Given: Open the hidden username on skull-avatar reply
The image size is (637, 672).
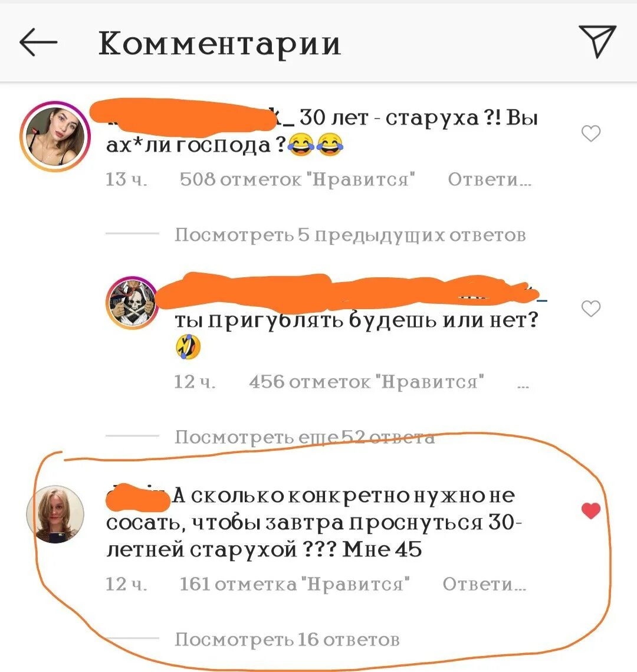Looking at the screenshot, I should [x=352, y=292].
